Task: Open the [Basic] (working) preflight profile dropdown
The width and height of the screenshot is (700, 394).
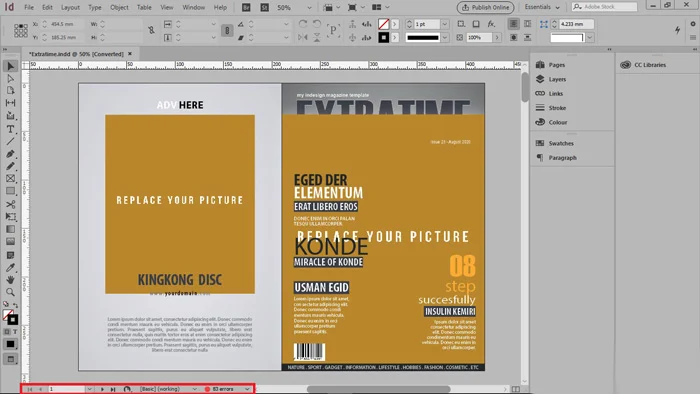Action: click(194, 389)
